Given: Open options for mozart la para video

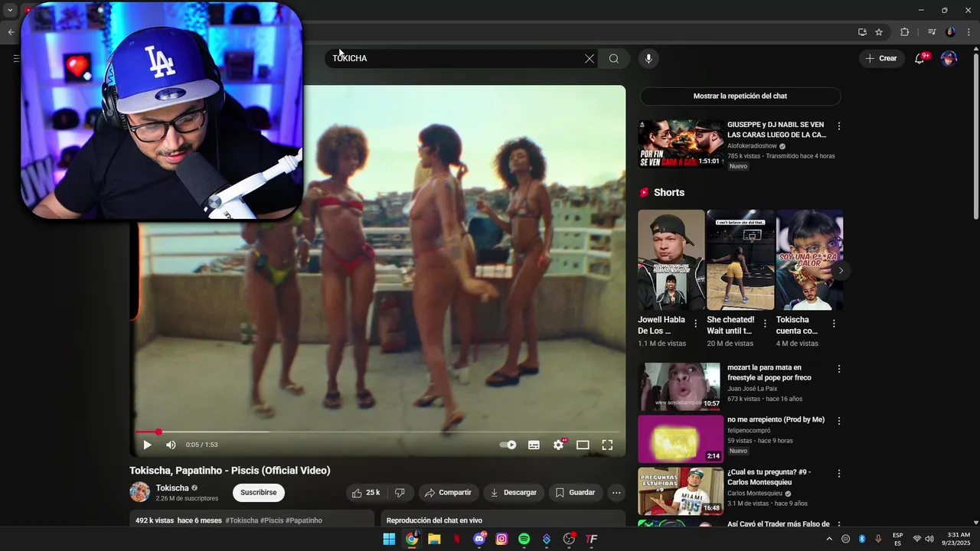Looking at the screenshot, I should 839,369.
